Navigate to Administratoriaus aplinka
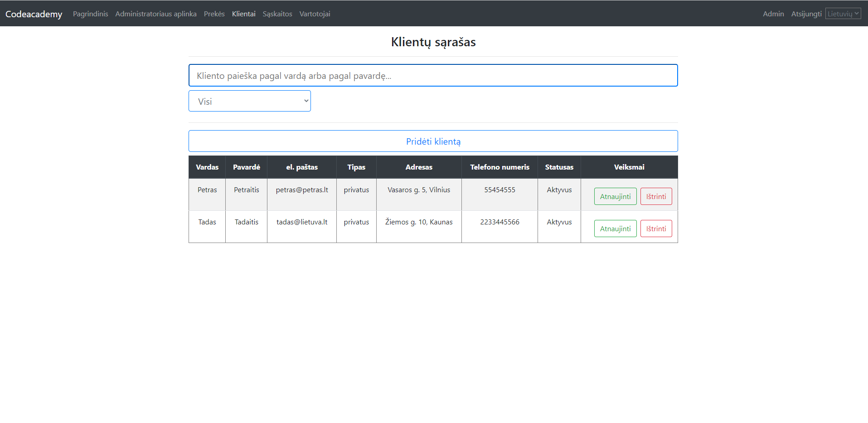This screenshot has width=868, height=423. tap(155, 14)
